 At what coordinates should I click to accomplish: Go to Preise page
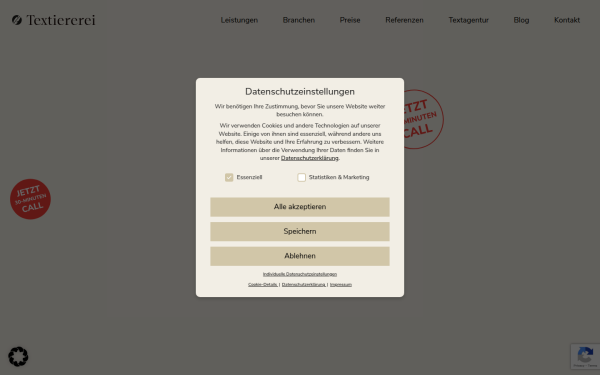pos(350,20)
